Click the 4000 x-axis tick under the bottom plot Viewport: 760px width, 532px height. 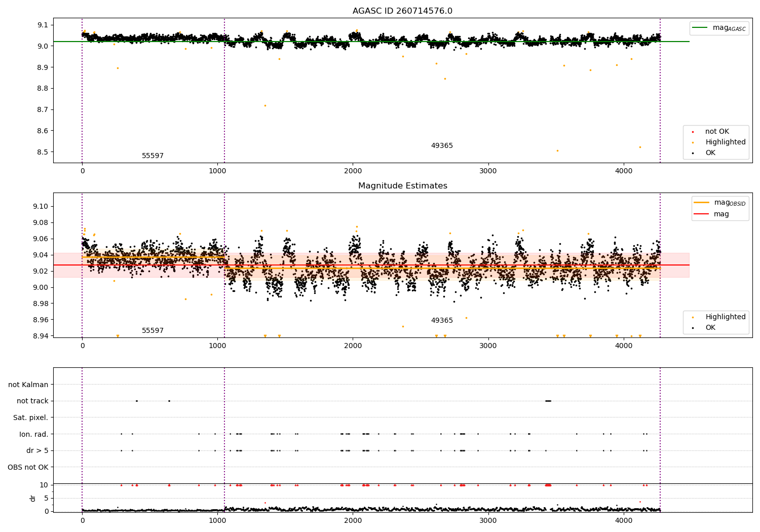pyautogui.click(x=624, y=521)
